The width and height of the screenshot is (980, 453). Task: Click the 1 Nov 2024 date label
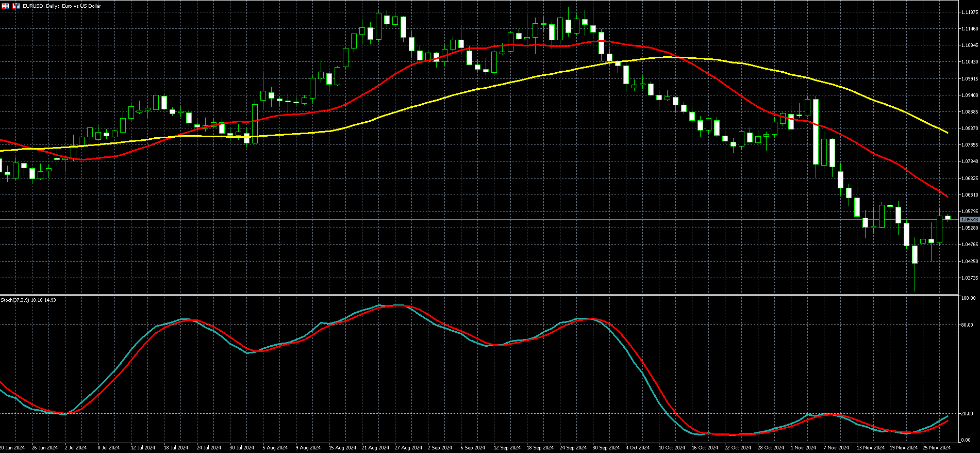coord(803,448)
